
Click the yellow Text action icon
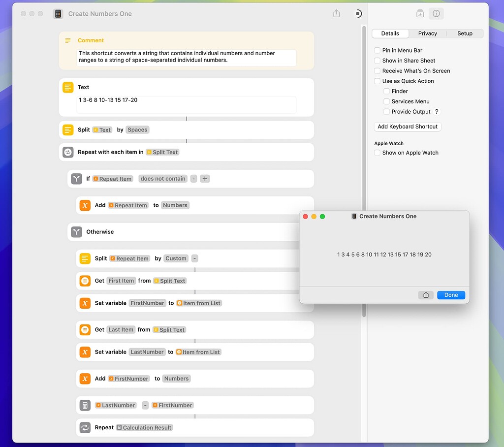[67, 87]
